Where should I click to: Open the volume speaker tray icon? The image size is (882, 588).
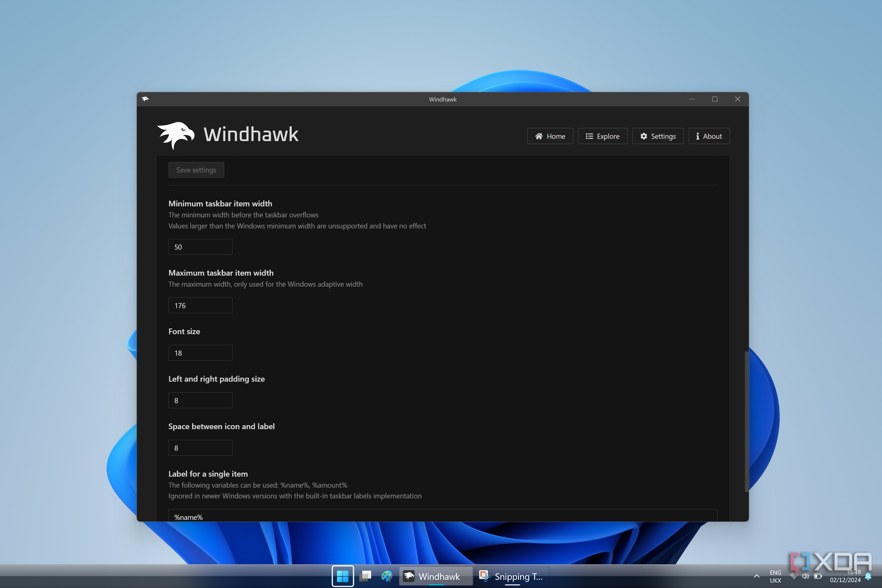coord(805,576)
